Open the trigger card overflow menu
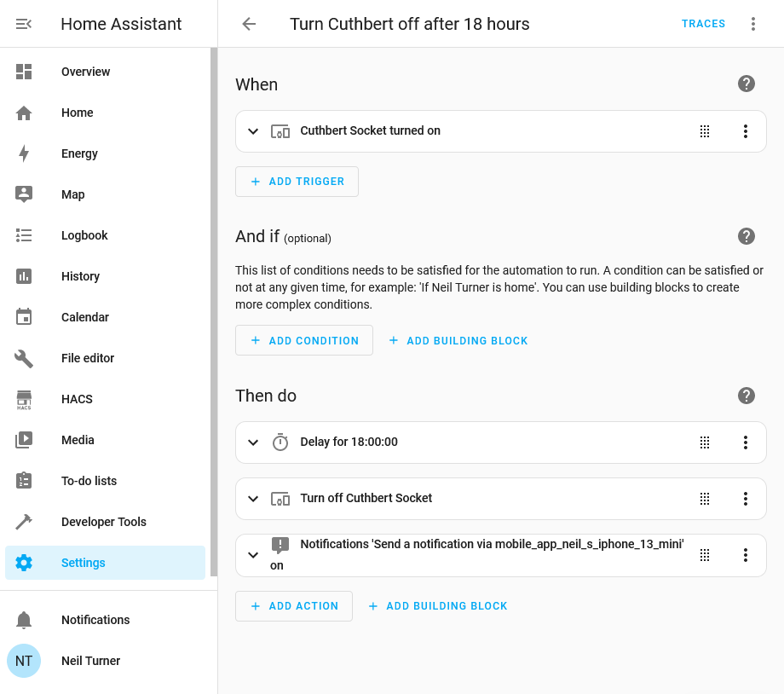Image resolution: width=784 pixels, height=694 pixels. tap(746, 130)
